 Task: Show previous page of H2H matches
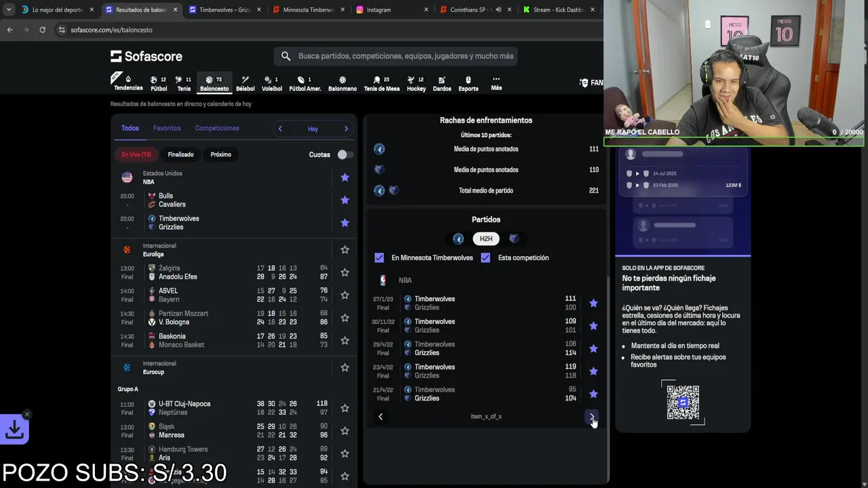380,417
